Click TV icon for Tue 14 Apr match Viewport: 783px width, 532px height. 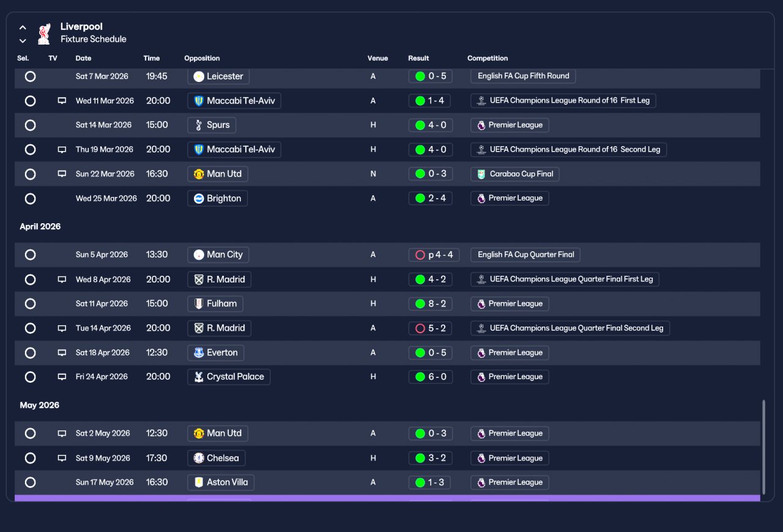coord(62,328)
